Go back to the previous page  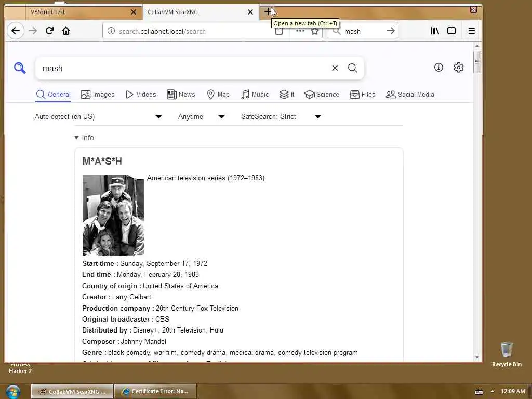point(15,31)
